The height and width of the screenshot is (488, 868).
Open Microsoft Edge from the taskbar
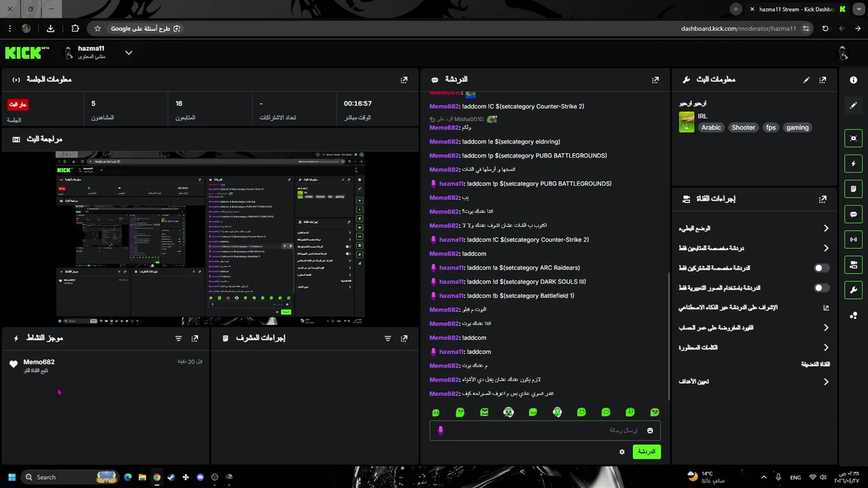[127, 477]
